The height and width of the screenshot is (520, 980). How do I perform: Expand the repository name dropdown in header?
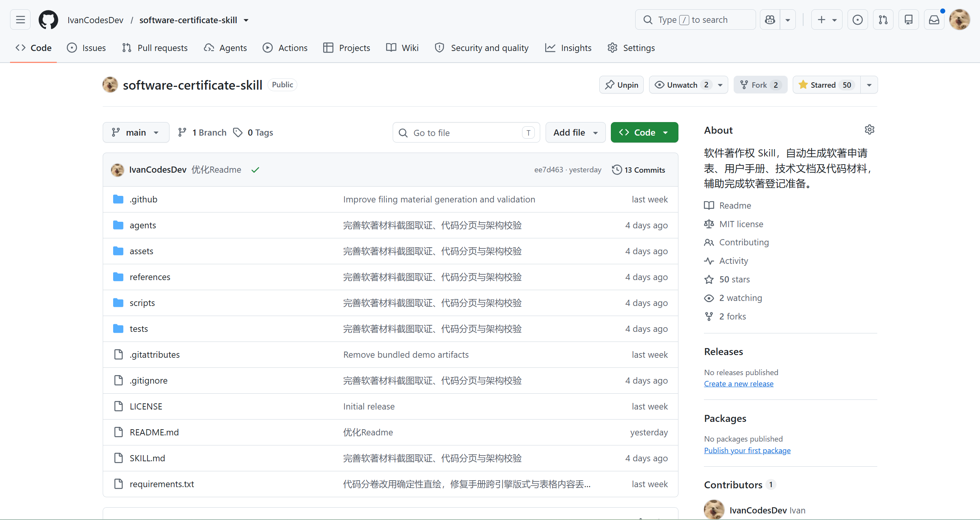[x=246, y=20]
